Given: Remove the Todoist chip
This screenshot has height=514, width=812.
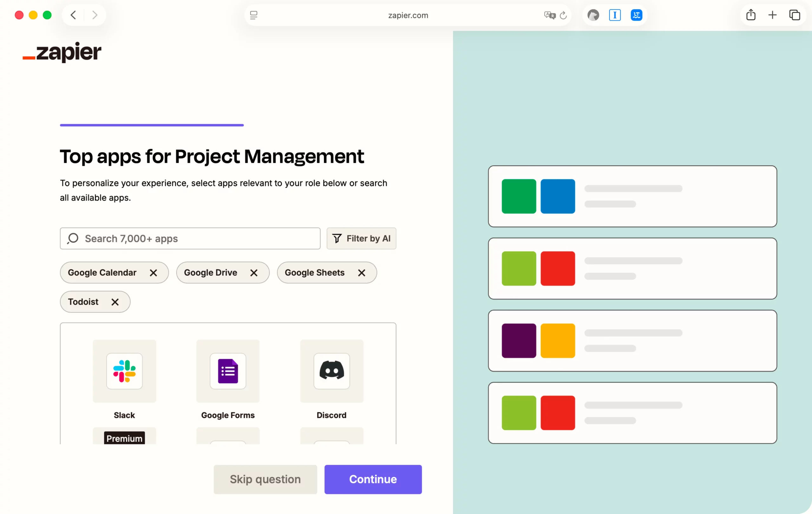Looking at the screenshot, I should 115,302.
